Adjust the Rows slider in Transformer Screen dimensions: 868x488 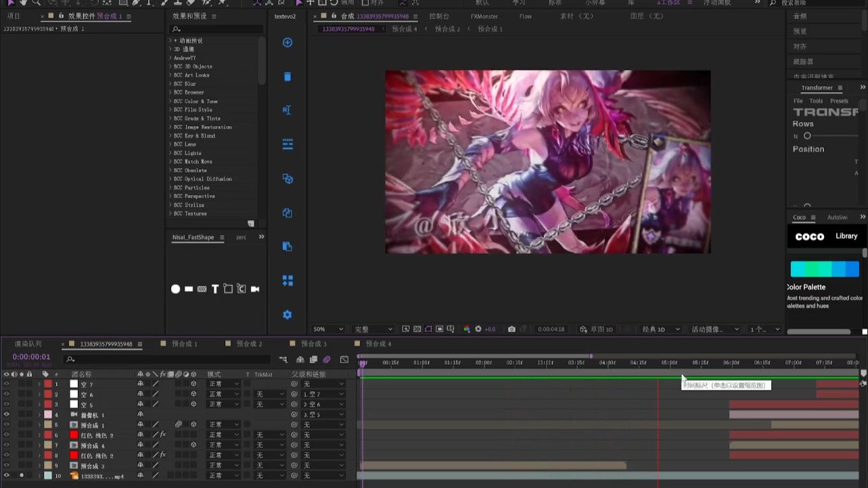coord(807,136)
